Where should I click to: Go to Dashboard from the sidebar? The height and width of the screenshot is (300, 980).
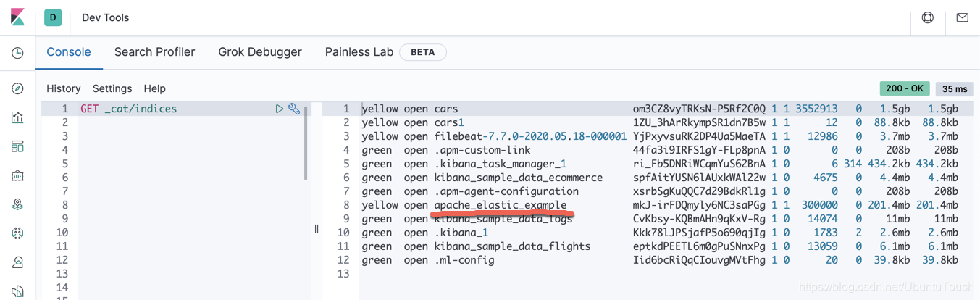coord(17,146)
